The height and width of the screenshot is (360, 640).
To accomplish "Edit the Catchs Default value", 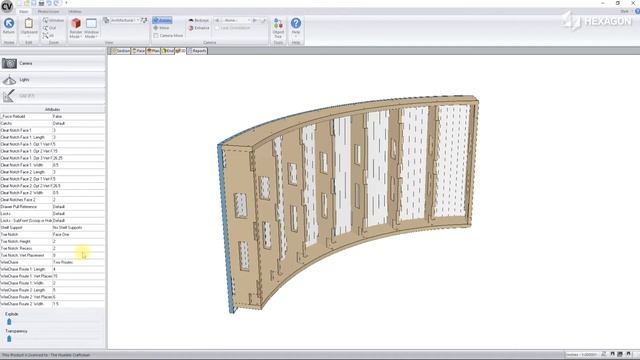I will (78, 123).
